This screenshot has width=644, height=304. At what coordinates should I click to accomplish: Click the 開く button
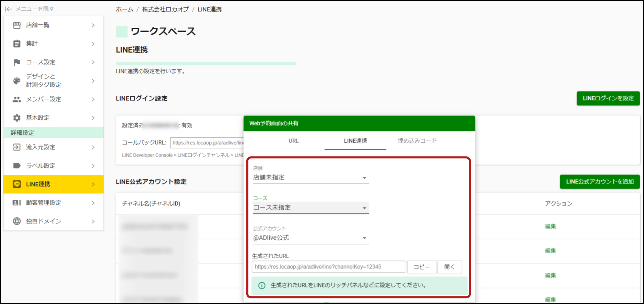pyautogui.click(x=449, y=267)
